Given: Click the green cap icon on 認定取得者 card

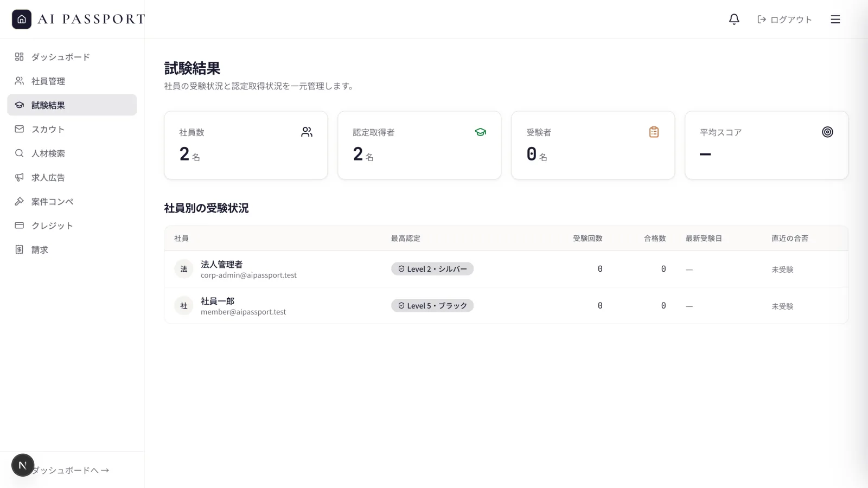Looking at the screenshot, I should [x=481, y=132].
